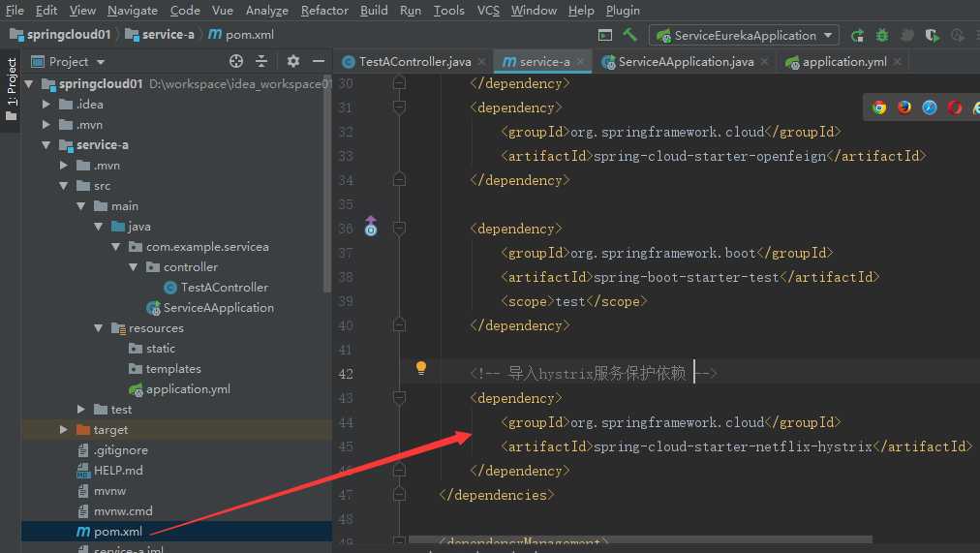The height and width of the screenshot is (553, 980).
Task: Click the locate target crosshair icon in Project panel
Action: point(235,61)
